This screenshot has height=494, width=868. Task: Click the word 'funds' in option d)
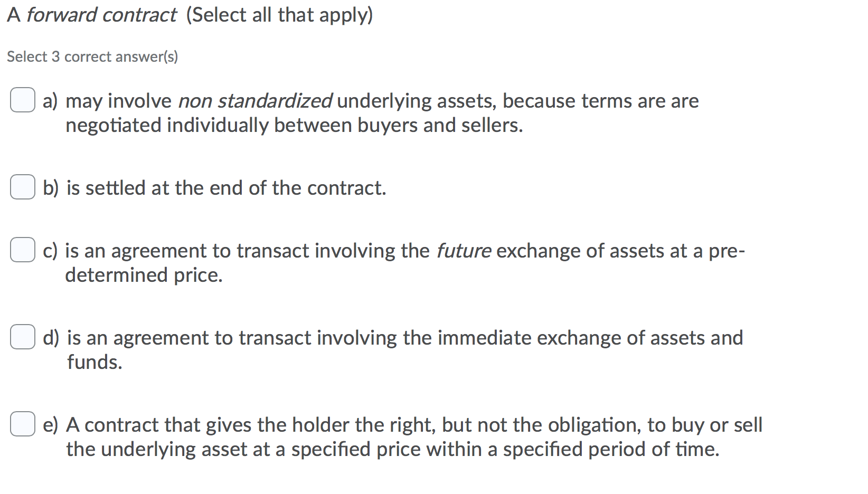[x=94, y=362]
